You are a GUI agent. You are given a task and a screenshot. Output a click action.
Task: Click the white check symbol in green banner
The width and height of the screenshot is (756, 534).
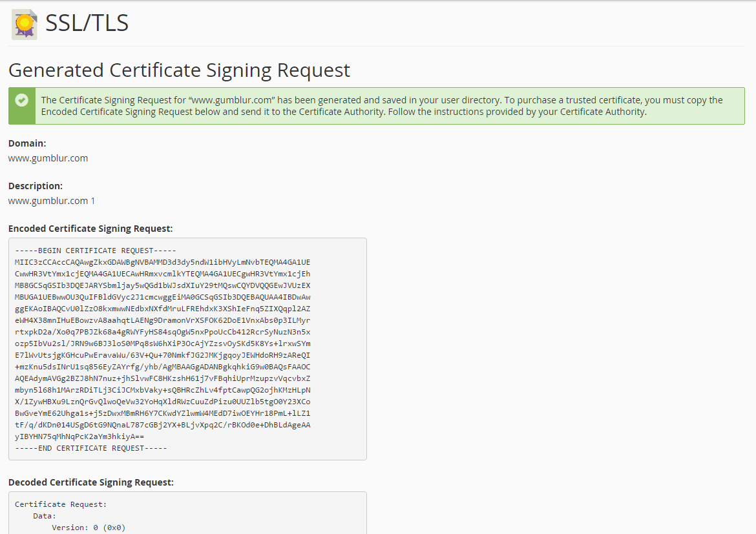point(21,100)
